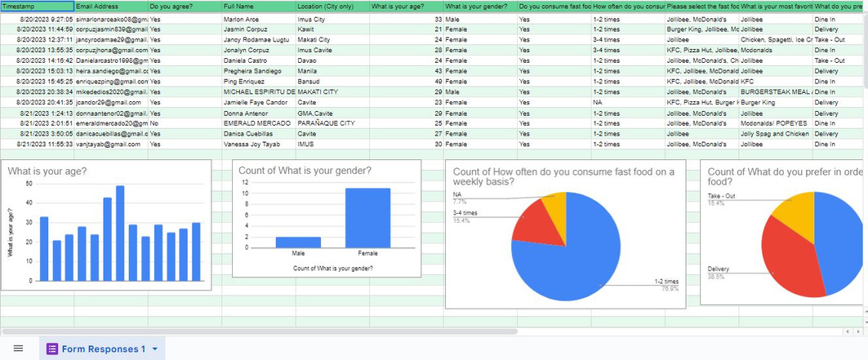868x360 pixels.
Task: Click the 8/21/2023 11:55:33 timestamp cell
Action: pyautogui.click(x=37, y=144)
